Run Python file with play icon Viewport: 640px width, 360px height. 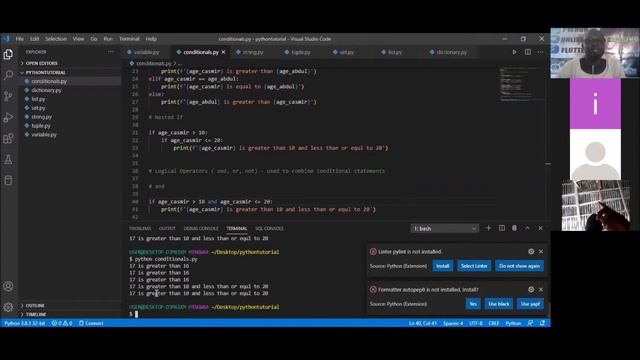[x=514, y=52]
